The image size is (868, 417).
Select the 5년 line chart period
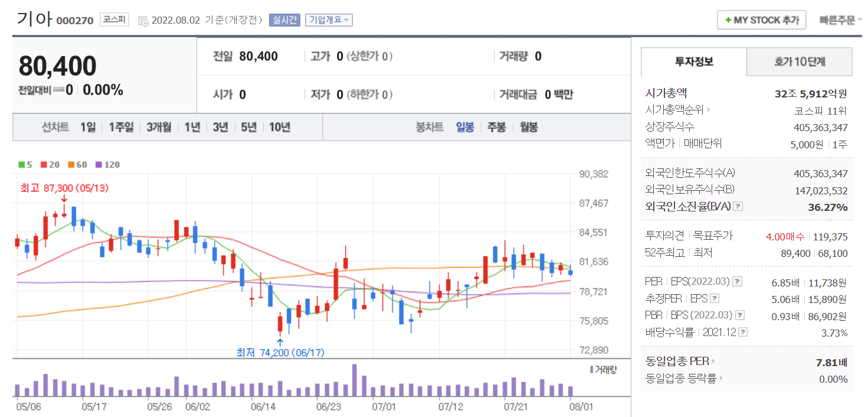click(x=248, y=127)
